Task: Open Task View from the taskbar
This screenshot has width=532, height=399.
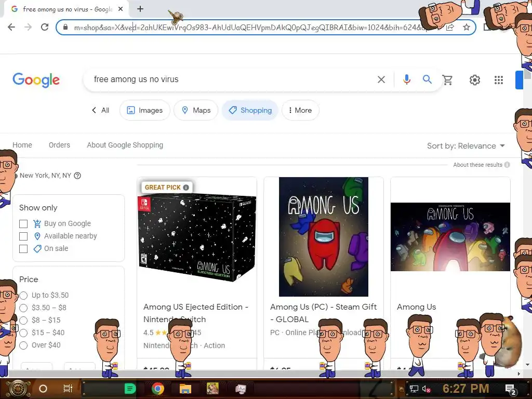Action: [68, 389]
